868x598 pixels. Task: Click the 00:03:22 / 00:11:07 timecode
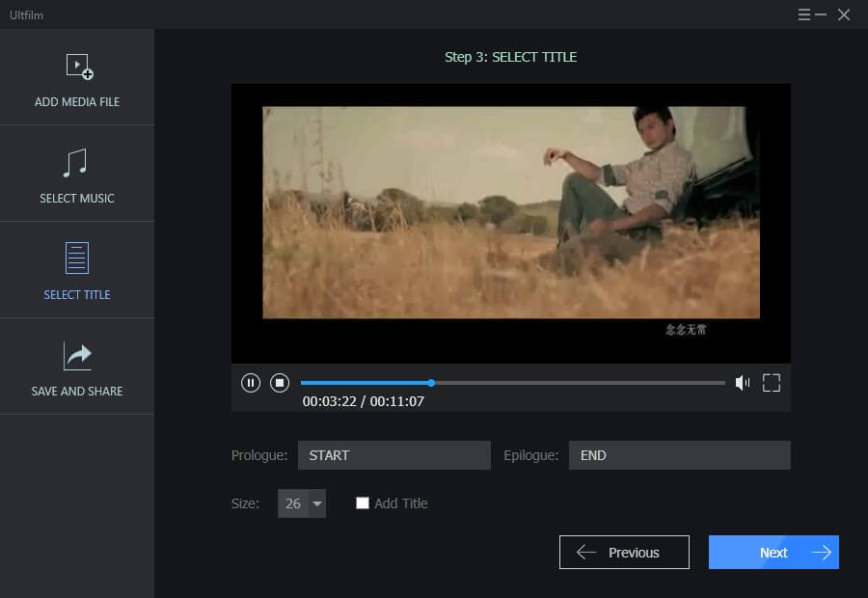(x=364, y=401)
